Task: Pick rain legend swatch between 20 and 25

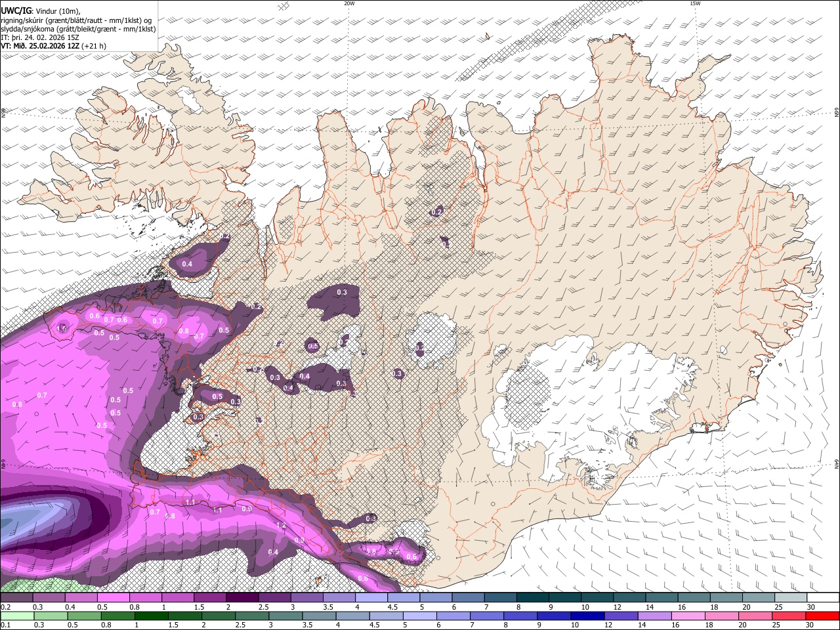Action: click(756, 616)
